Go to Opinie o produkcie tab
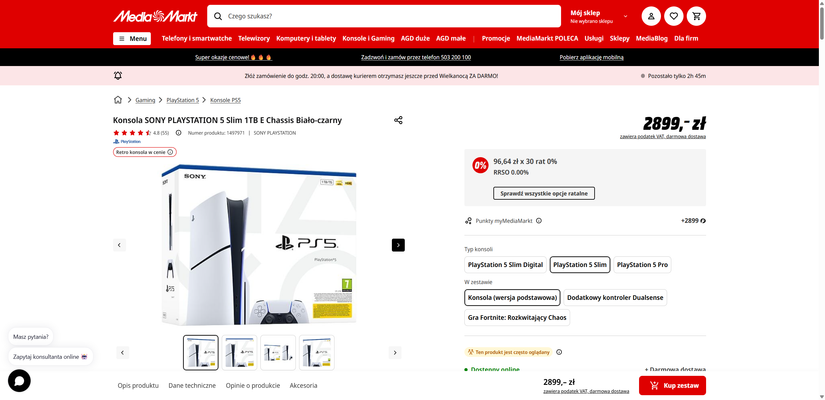Image resolution: width=825 pixels, height=400 pixels. pyautogui.click(x=253, y=386)
